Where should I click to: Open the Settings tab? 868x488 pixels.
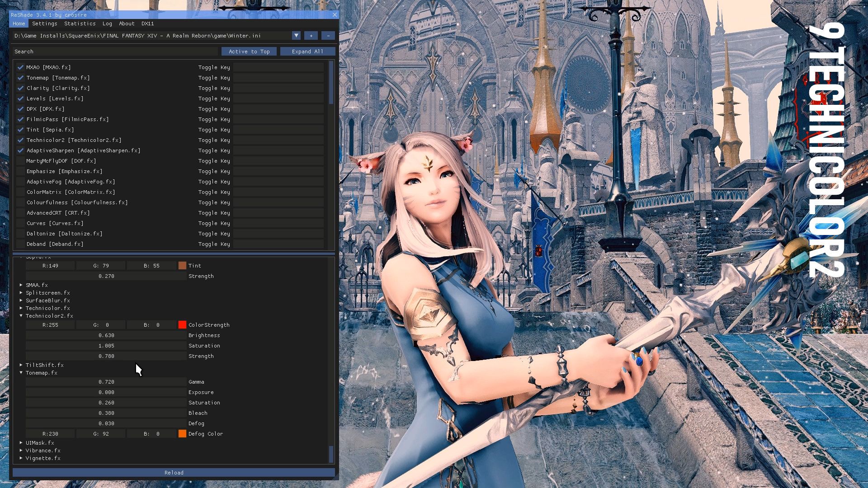click(x=45, y=23)
